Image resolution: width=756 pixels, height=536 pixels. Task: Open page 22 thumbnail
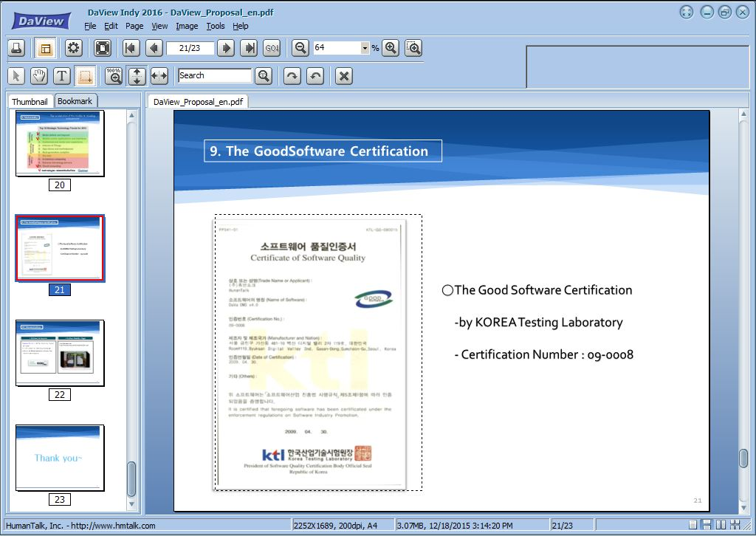[x=60, y=353]
